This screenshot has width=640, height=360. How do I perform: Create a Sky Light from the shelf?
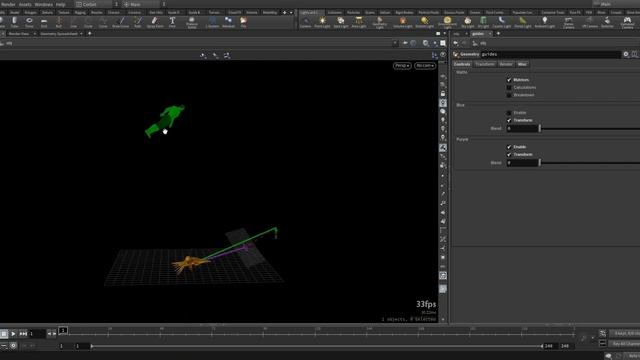click(x=468, y=22)
